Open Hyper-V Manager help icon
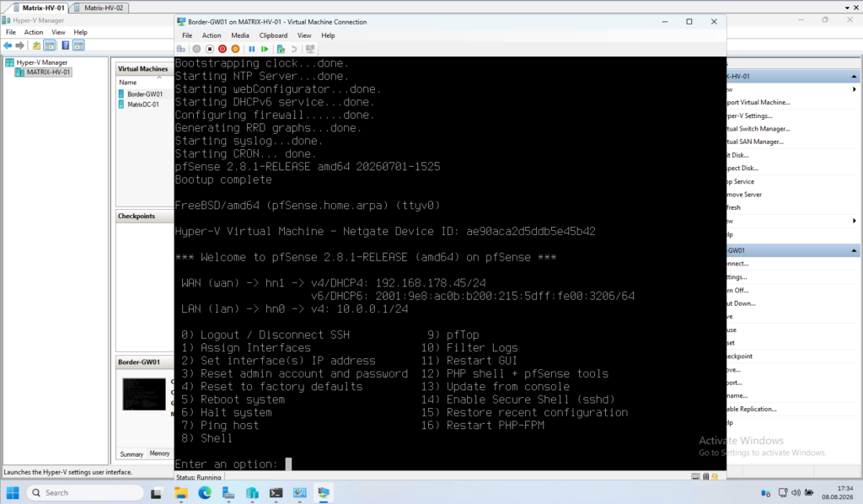 coord(66,46)
